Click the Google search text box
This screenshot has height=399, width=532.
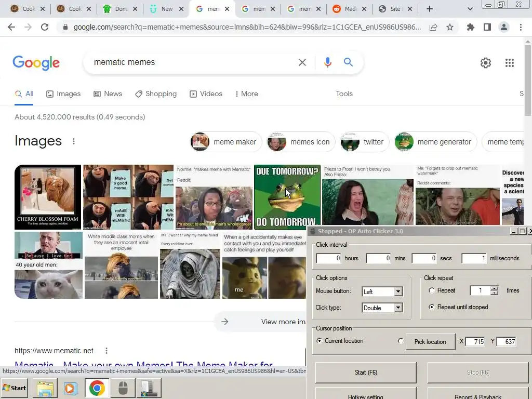pyautogui.click(x=192, y=62)
